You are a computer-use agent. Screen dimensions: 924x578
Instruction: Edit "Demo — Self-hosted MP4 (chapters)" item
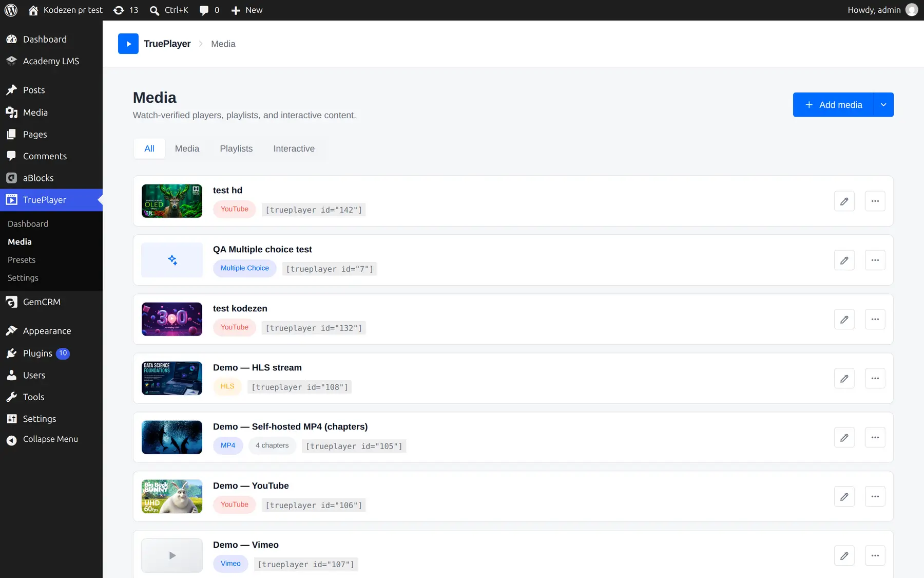click(844, 438)
